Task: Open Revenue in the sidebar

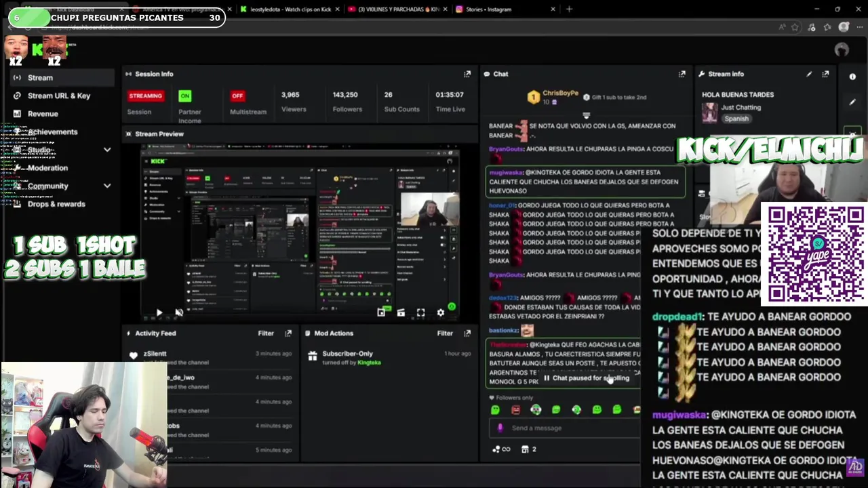Action: click(43, 114)
